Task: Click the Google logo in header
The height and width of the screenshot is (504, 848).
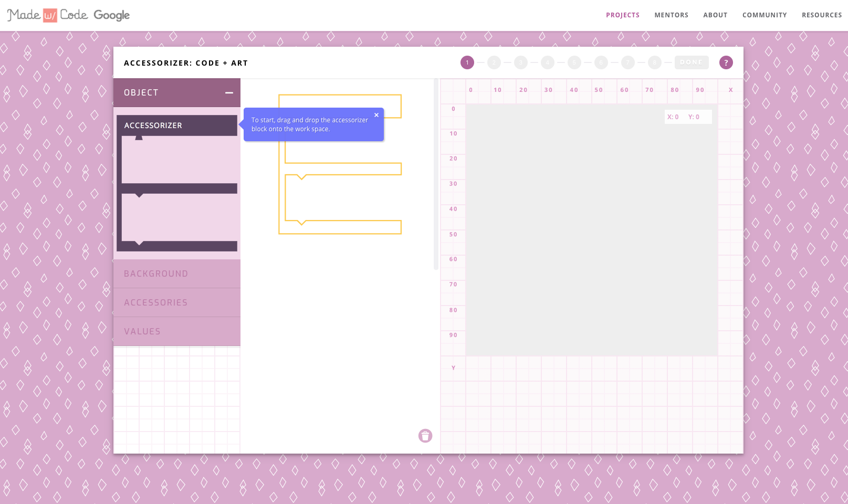Action: tap(111, 15)
